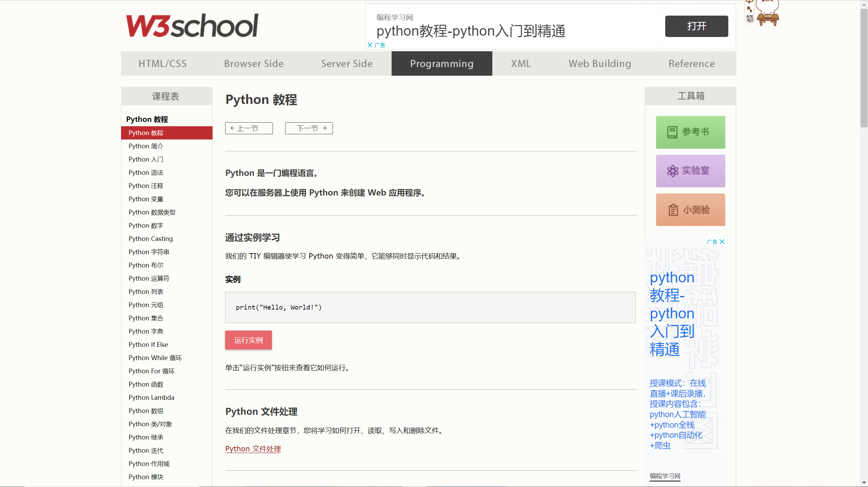This screenshot has width=868, height=487.
Task: Open the Python 文件处理 link
Action: pyautogui.click(x=253, y=448)
